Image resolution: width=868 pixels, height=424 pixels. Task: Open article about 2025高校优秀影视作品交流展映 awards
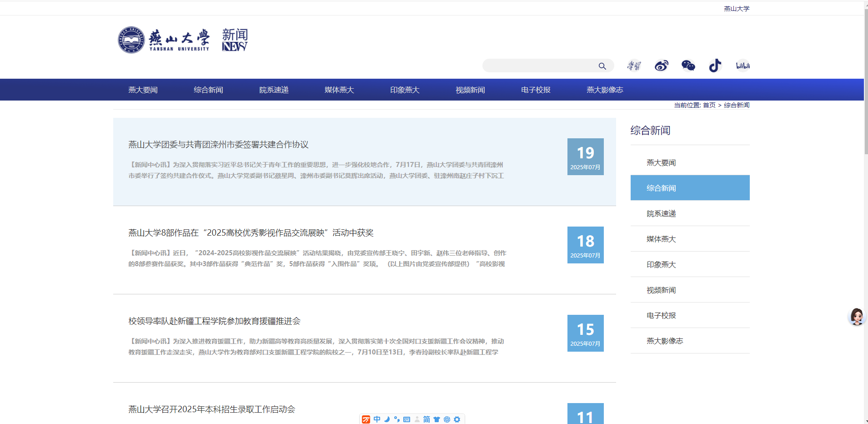pos(251,233)
